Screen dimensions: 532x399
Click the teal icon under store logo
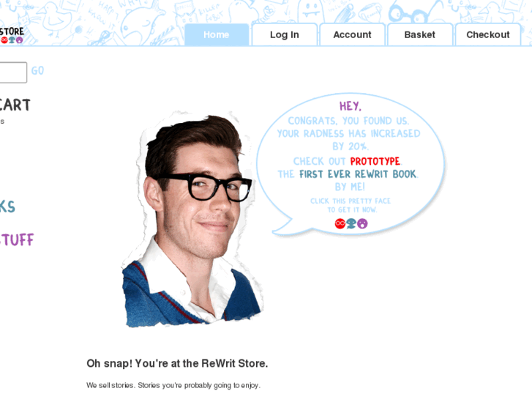[12, 40]
